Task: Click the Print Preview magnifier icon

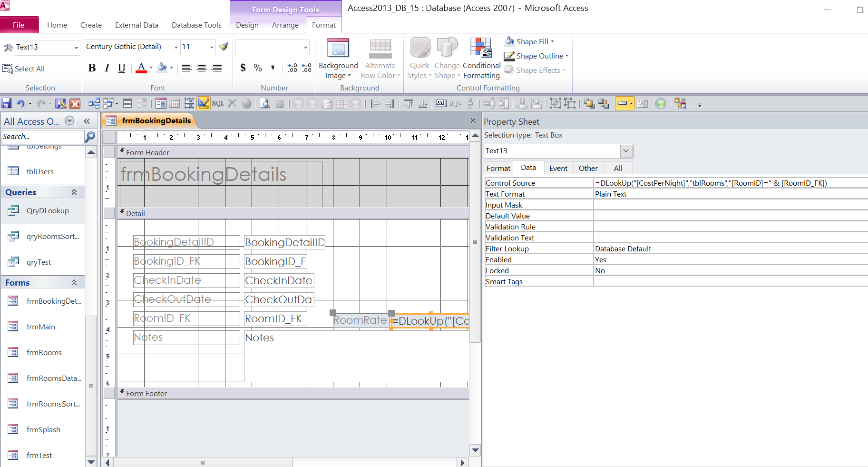Action: click(265, 103)
